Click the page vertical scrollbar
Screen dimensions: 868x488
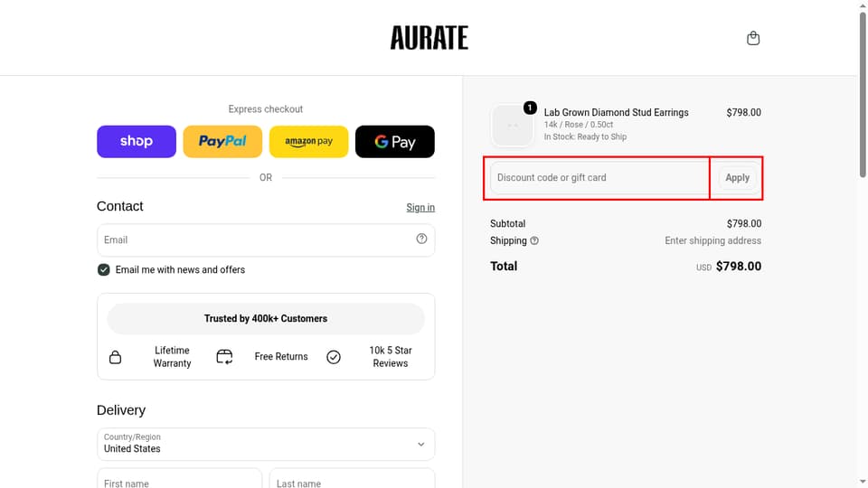coord(863,94)
